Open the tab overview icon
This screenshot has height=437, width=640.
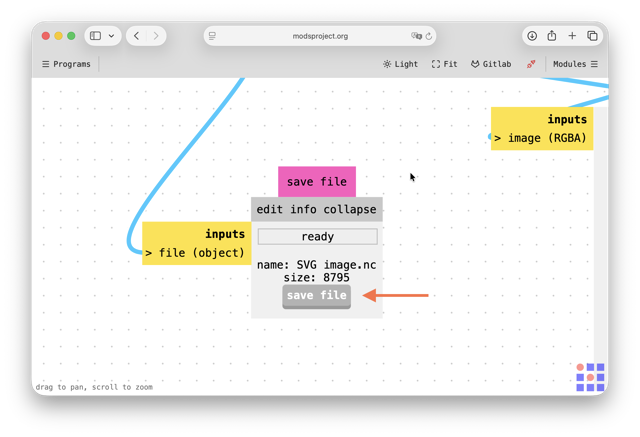pyautogui.click(x=592, y=36)
